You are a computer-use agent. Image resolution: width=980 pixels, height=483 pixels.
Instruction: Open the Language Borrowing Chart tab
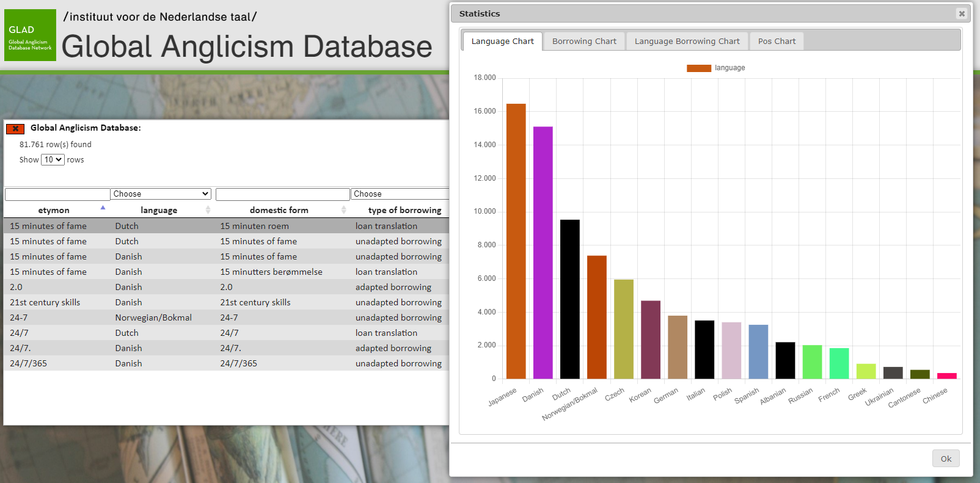tap(687, 42)
